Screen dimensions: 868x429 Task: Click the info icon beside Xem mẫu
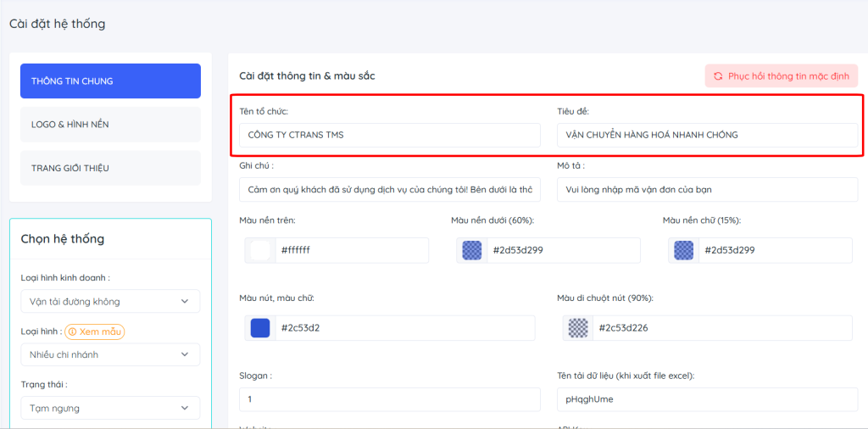pos(72,332)
